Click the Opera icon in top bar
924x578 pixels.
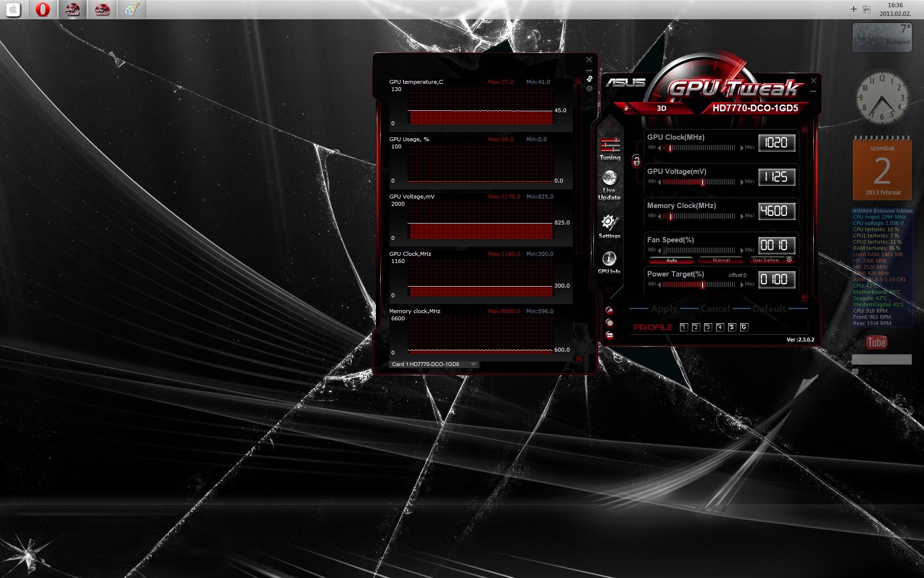(42, 9)
